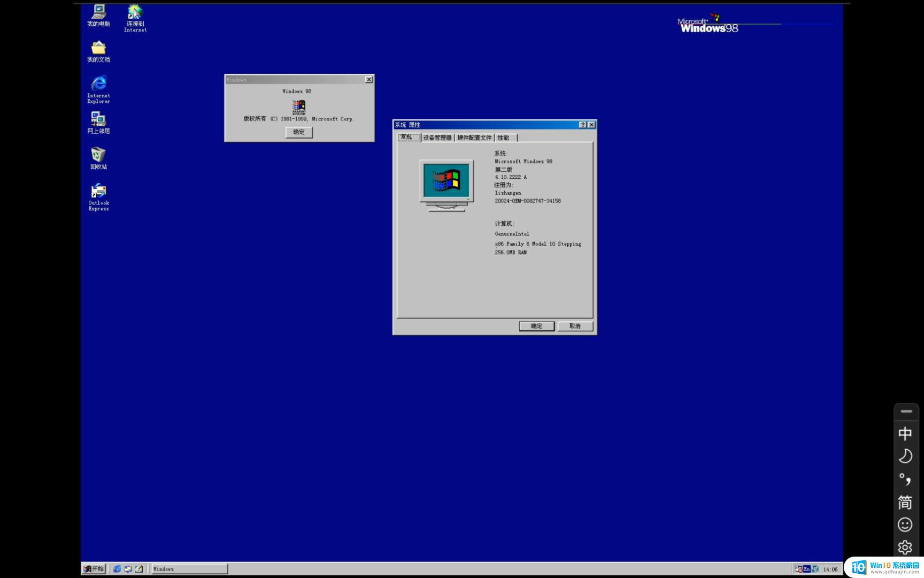Image resolution: width=924 pixels, height=578 pixels.
Task: Select the 连接到 Internet desktop icon
Action: coord(135,18)
